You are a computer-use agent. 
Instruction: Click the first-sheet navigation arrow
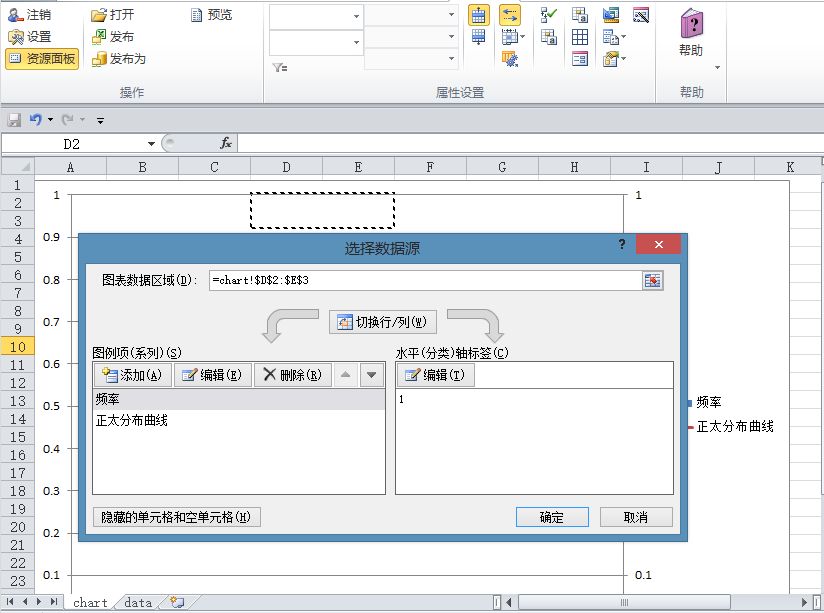(10, 602)
